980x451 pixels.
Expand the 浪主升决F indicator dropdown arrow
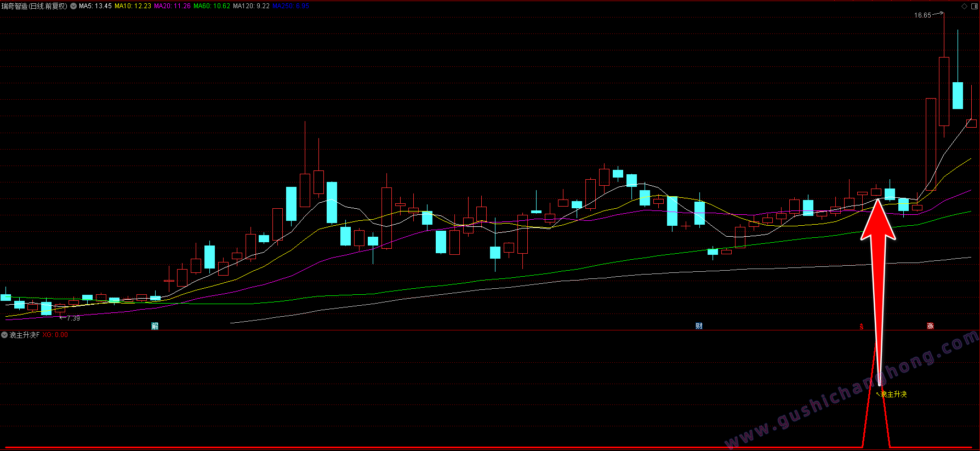click(4, 335)
